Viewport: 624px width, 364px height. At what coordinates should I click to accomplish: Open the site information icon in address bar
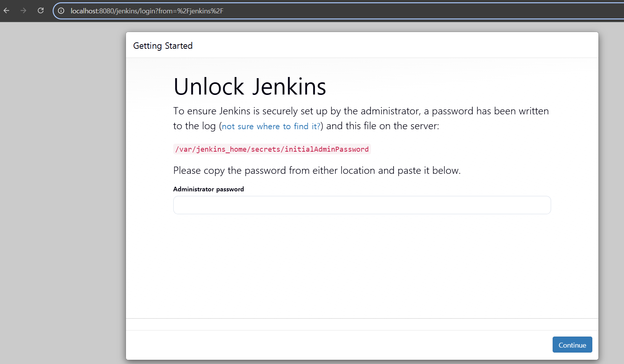(x=61, y=11)
